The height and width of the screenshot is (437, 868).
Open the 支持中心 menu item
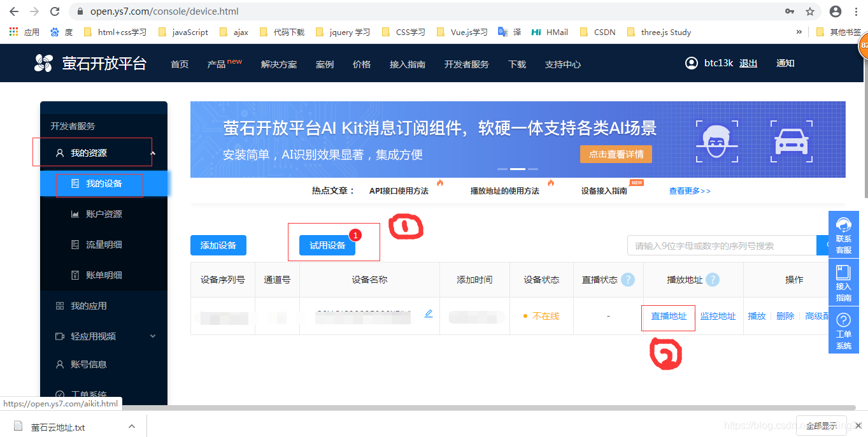[562, 63]
